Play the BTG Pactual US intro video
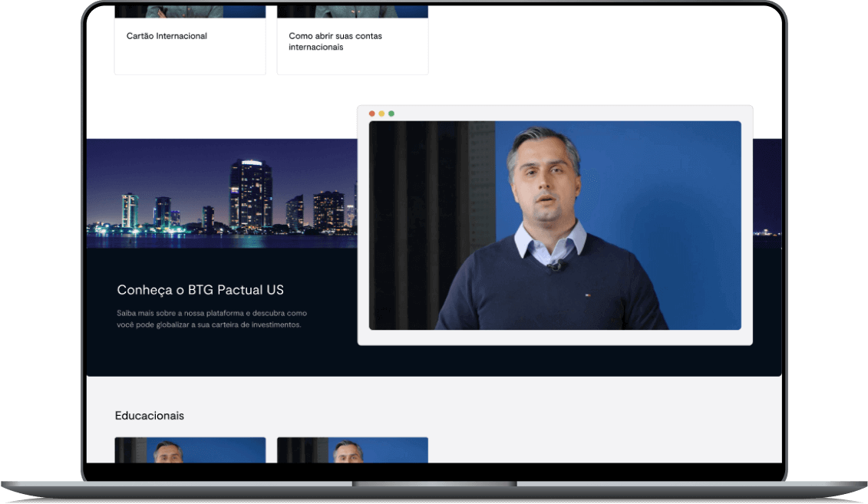The width and height of the screenshot is (868, 504). point(555,226)
